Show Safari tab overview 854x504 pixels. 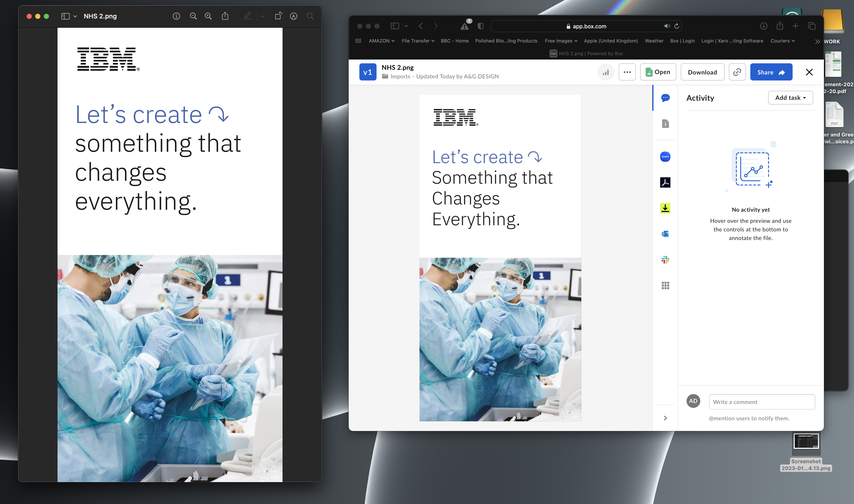coord(812,26)
